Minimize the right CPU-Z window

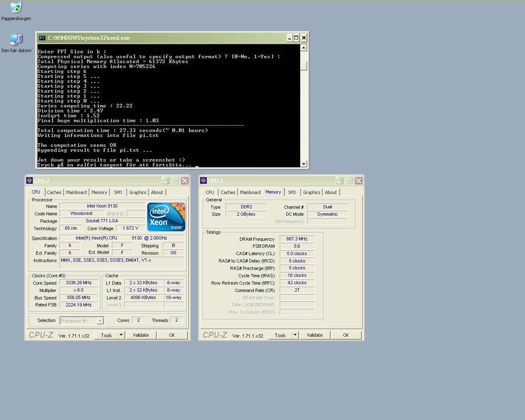click(x=340, y=180)
